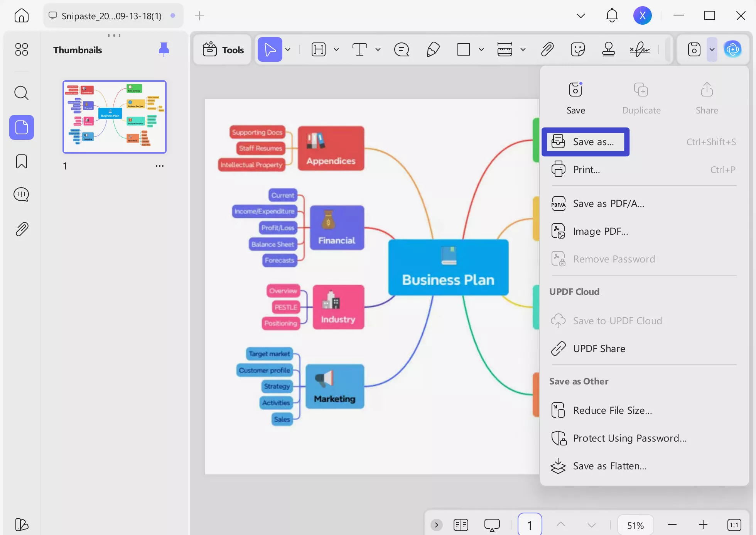756x535 pixels.
Task: Pin the Thumbnails panel
Action: click(x=164, y=49)
